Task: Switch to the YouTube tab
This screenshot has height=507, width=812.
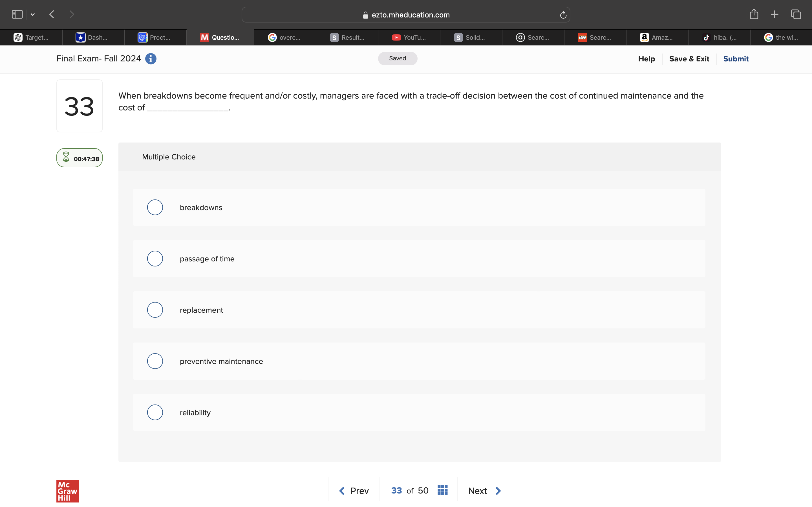Action: tap(409, 37)
